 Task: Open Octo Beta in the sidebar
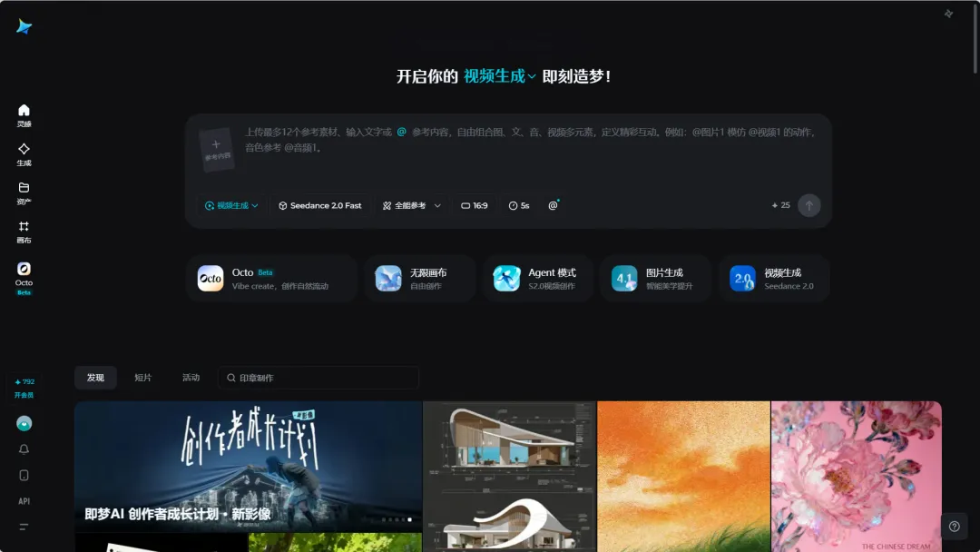coord(24,278)
